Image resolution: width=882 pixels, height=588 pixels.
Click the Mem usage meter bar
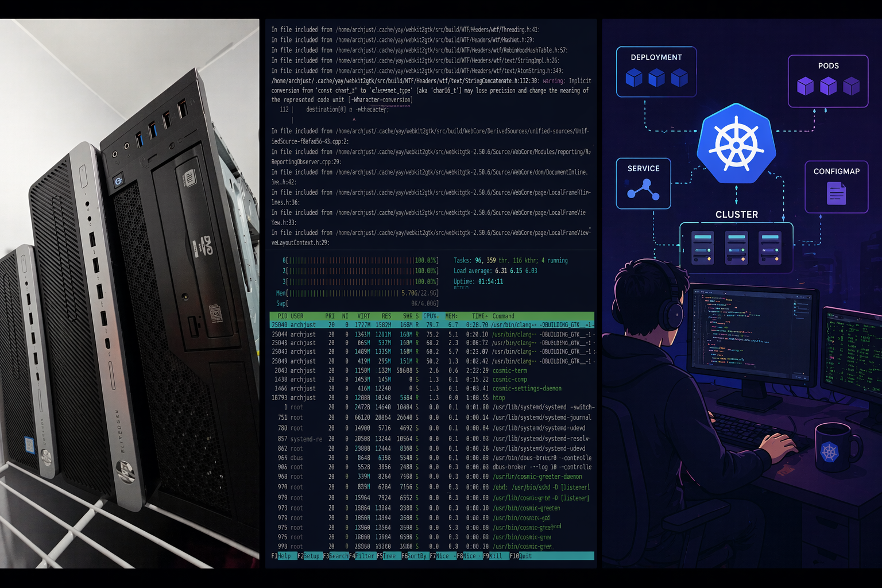coord(357,293)
